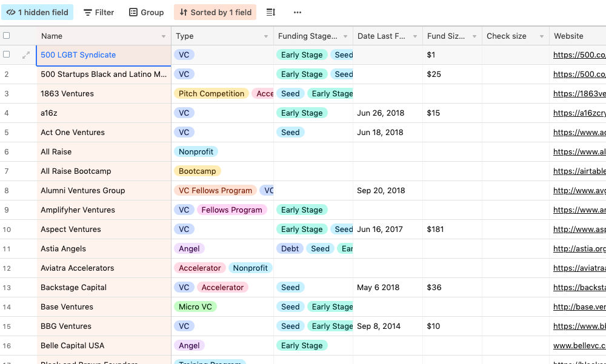Select the Aviatra Accelerators name cell
The height and width of the screenshot is (364, 606).
pyautogui.click(x=104, y=268)
